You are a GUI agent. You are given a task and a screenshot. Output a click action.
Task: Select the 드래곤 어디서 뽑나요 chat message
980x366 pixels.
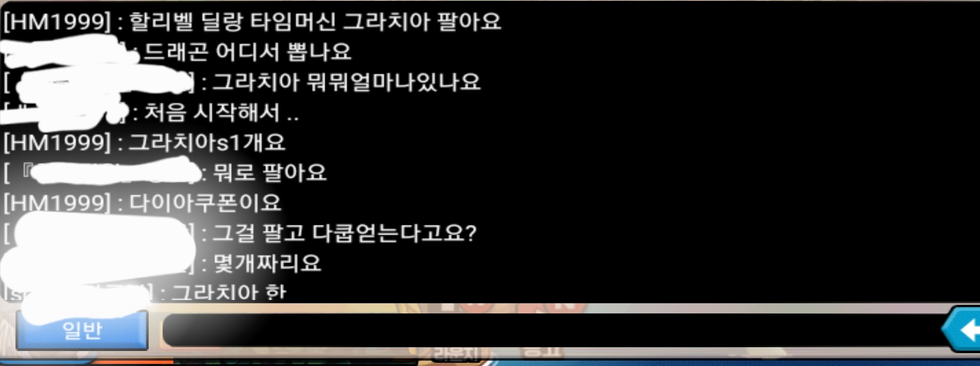(248, 52)
